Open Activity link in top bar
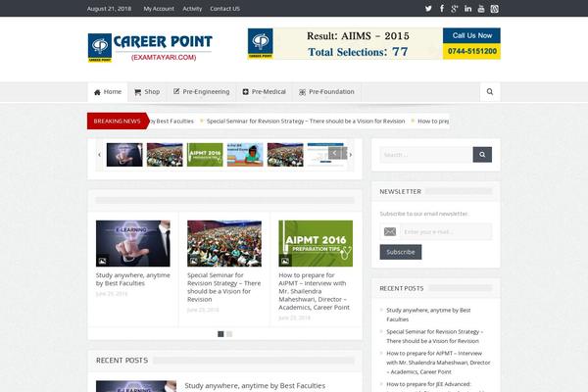The height and width of the screenshot is (392, 588). (192, 9)
